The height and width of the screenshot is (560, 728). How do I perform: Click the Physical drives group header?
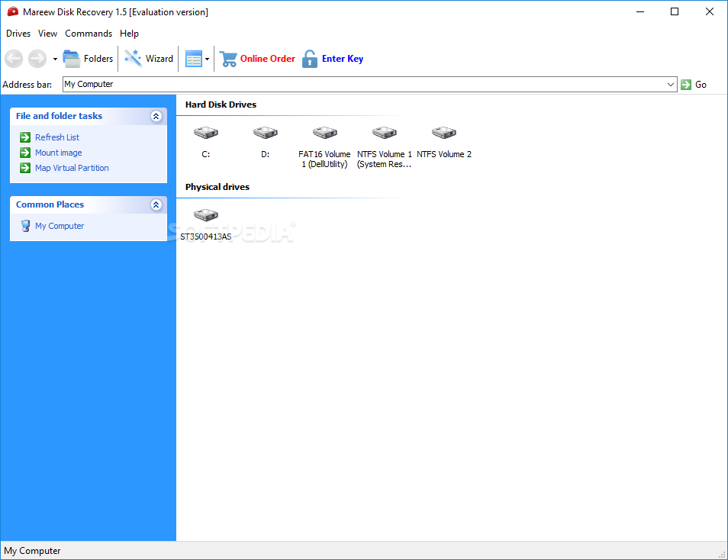[217, 187]
